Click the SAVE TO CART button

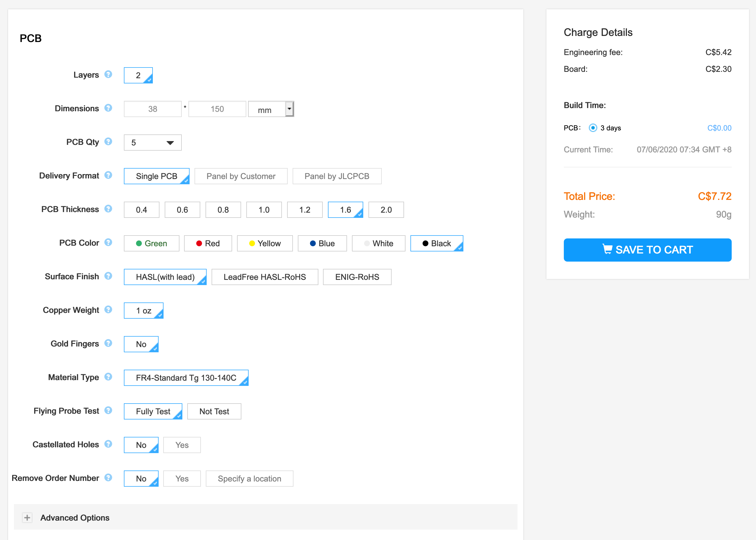(x=647, y=250)
